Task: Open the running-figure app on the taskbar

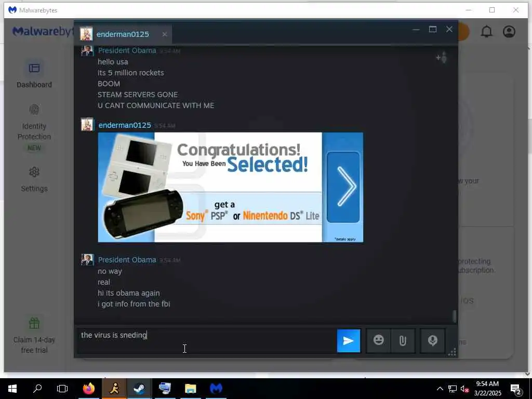Action: (x=114, y=389)
